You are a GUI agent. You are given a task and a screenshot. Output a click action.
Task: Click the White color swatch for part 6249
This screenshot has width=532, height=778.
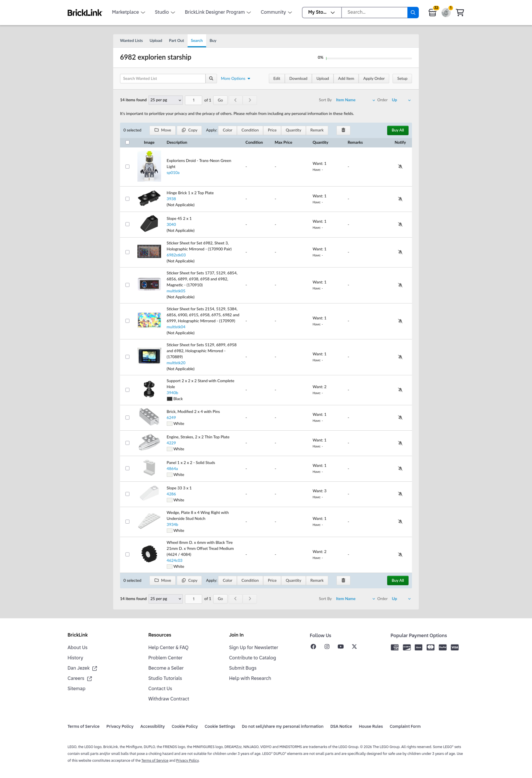tap(170, 423)
